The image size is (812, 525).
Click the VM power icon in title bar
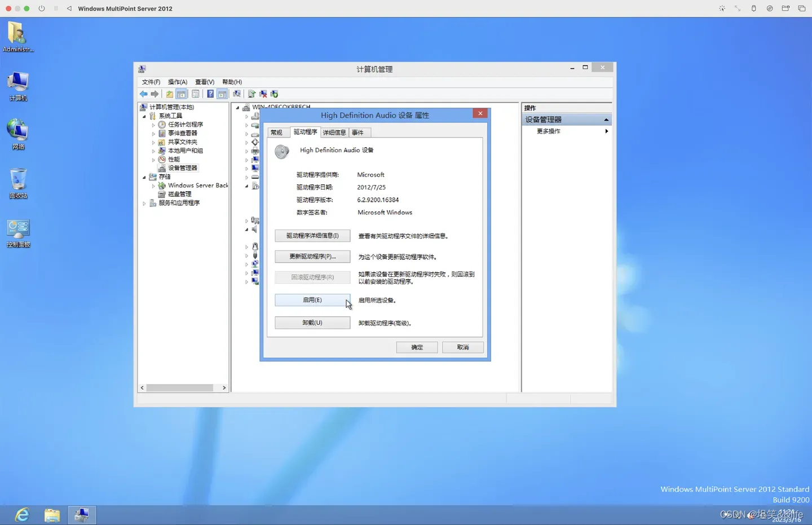click(42, 8)
